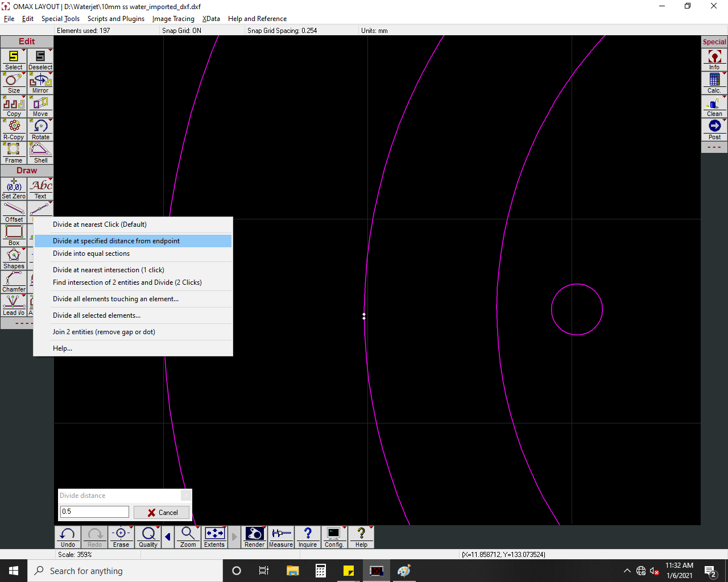Open the Quality tool
The height and width of the screenshot is (582, 728).
(x=148, y=537)
